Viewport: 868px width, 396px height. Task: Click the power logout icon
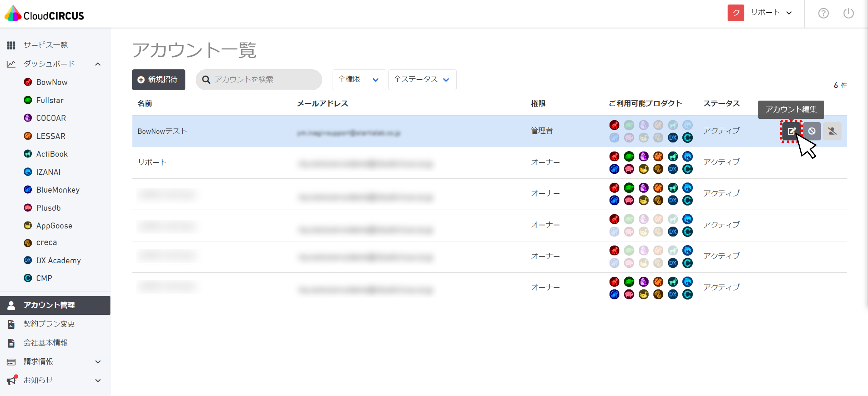point(849,13)
